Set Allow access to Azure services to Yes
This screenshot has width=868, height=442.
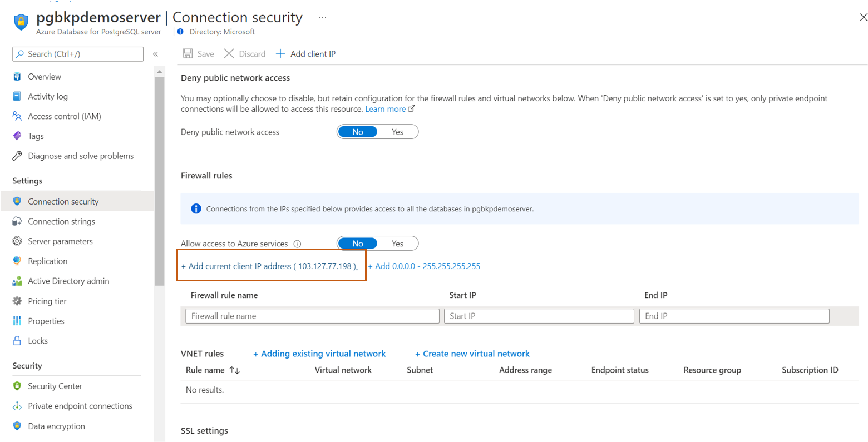coord(397,244)
